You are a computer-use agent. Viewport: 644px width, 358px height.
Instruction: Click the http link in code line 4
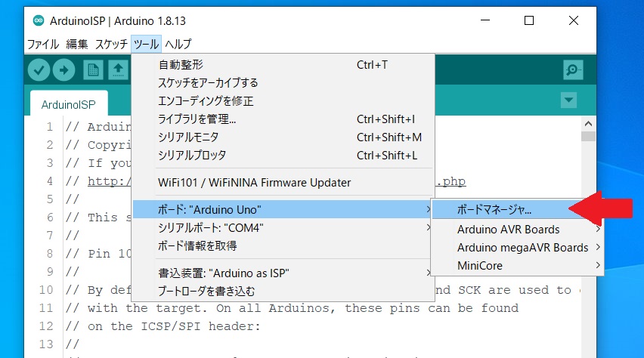(x=109, y=181)
